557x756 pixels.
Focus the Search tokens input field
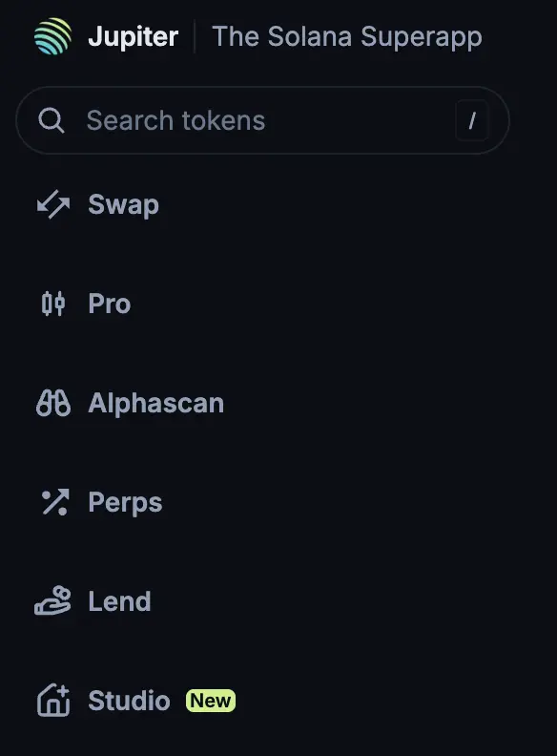pyautogui.click(x=262, y=120)
